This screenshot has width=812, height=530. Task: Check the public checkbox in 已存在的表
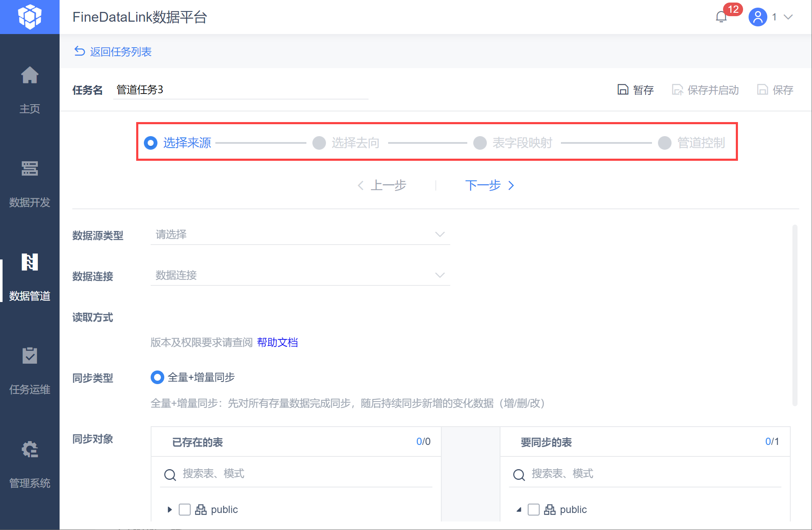tap(185, 510)
